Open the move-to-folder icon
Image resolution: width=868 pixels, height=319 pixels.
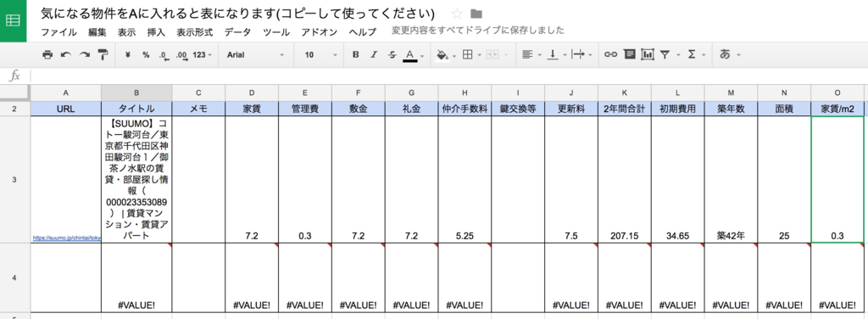(x=476, y=14)
